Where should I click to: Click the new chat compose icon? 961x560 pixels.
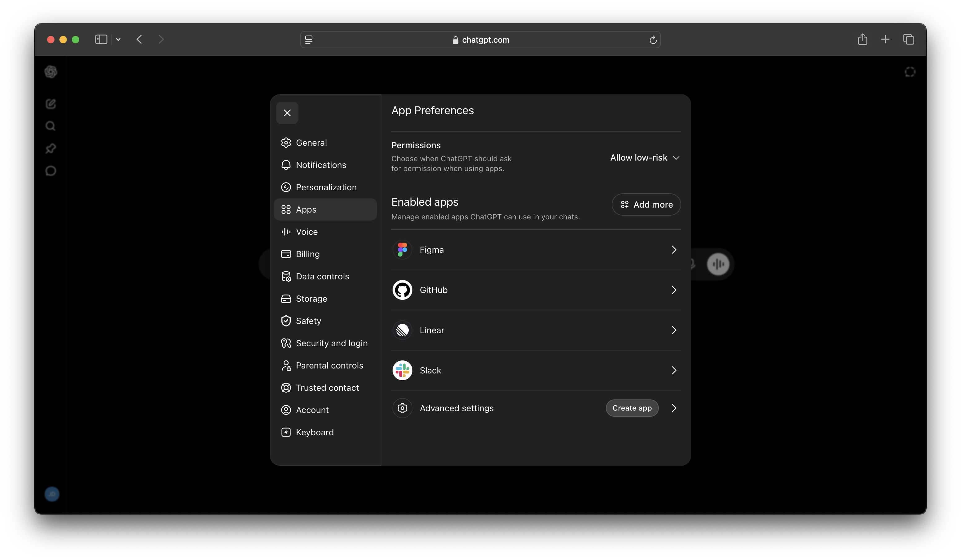(51, 104)
